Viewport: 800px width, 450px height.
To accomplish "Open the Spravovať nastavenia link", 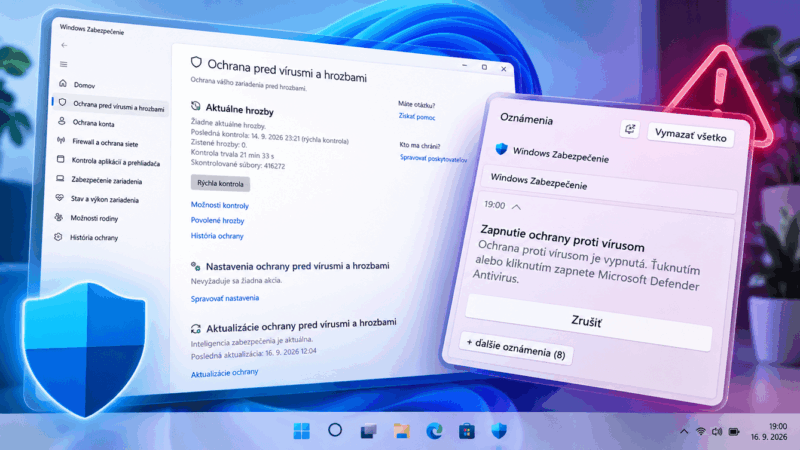I will 224,298.
